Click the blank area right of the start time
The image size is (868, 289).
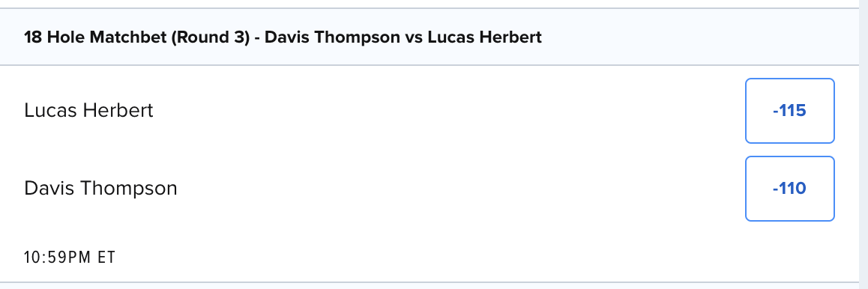click(482, 258)
